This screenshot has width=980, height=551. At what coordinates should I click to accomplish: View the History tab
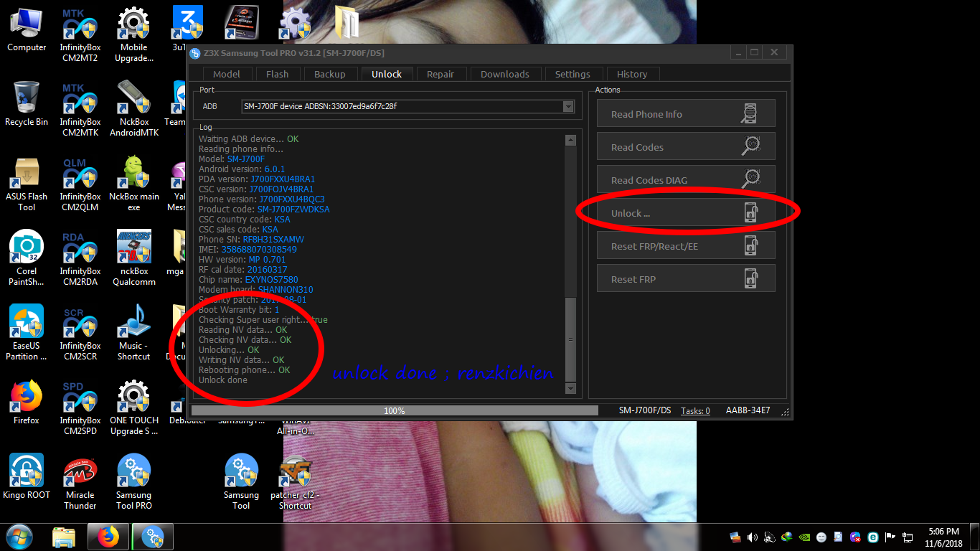click(x=632, y=74)
